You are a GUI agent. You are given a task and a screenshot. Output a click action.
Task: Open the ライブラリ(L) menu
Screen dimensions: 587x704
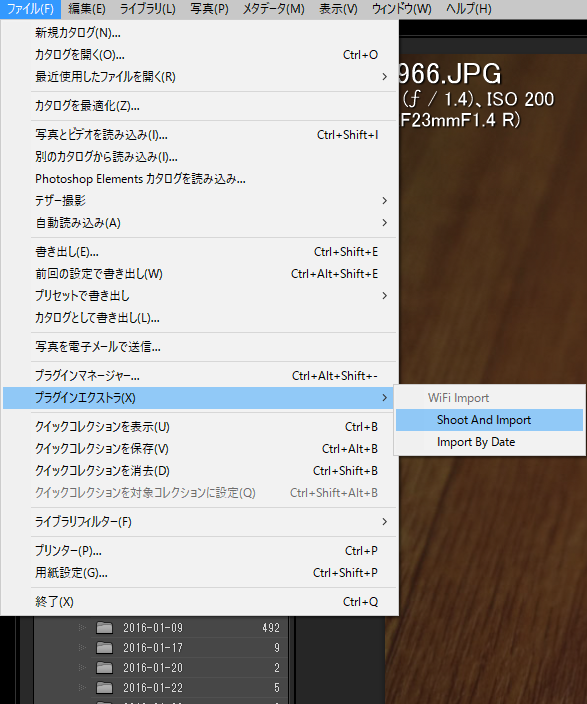pyautogui.click(x=147, y=9)
